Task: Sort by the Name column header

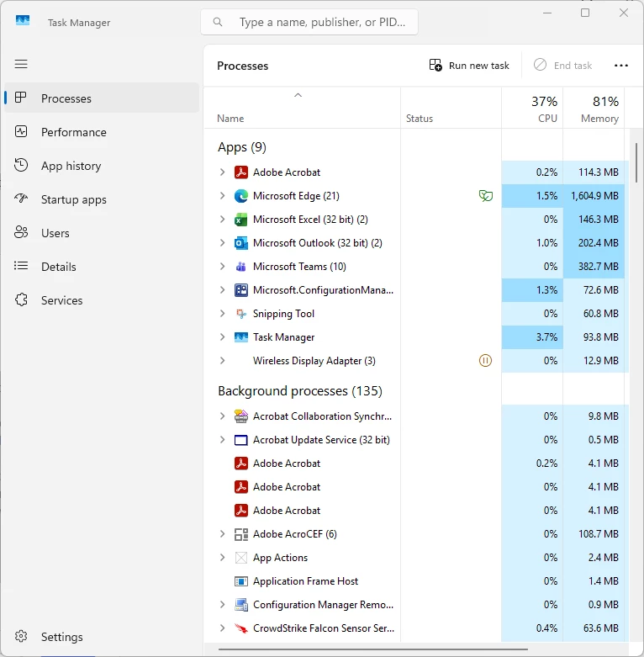Action: point(302,109)
